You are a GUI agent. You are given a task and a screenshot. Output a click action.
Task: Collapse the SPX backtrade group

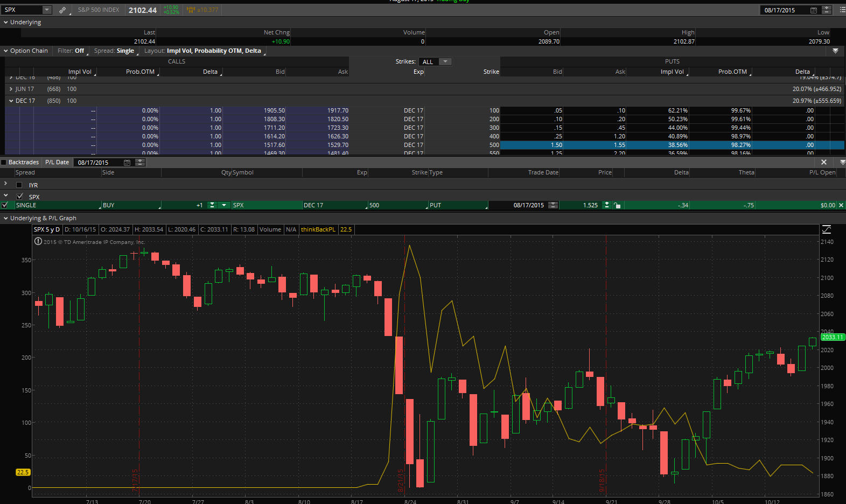click(5, 195)
